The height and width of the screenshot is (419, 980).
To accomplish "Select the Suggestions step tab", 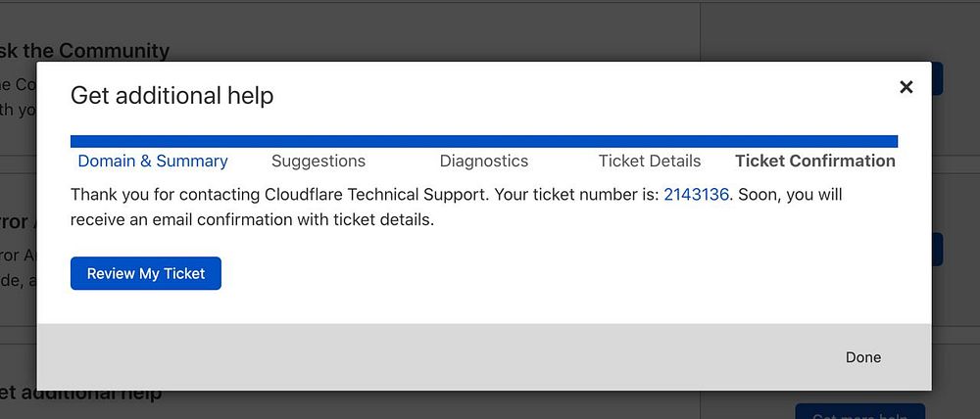I will click(x=318, y=162).
